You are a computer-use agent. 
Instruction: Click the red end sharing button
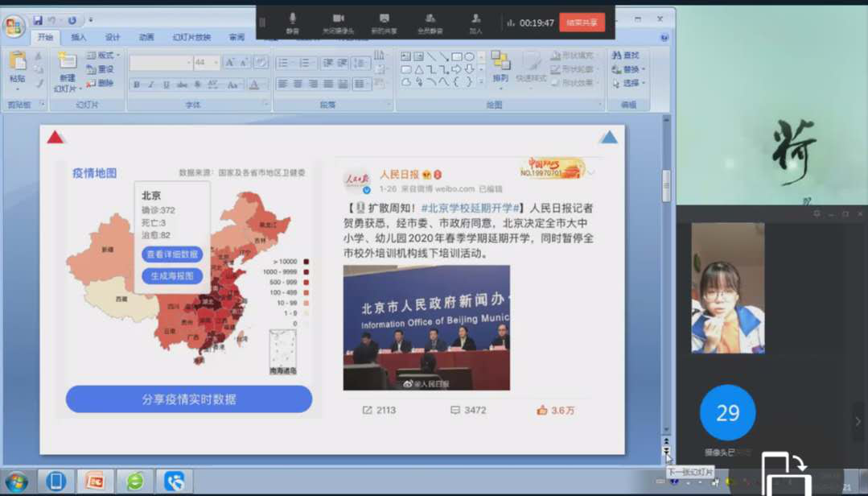(582, 23)
